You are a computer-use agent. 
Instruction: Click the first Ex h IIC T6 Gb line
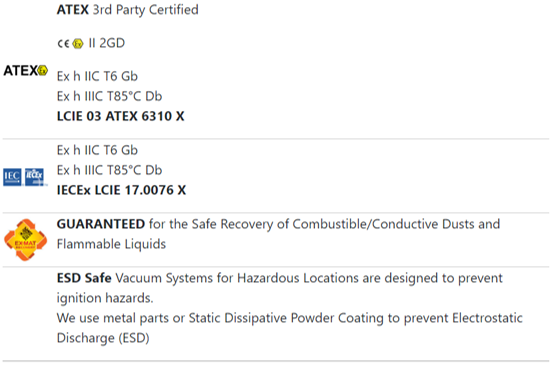point(97,76)
